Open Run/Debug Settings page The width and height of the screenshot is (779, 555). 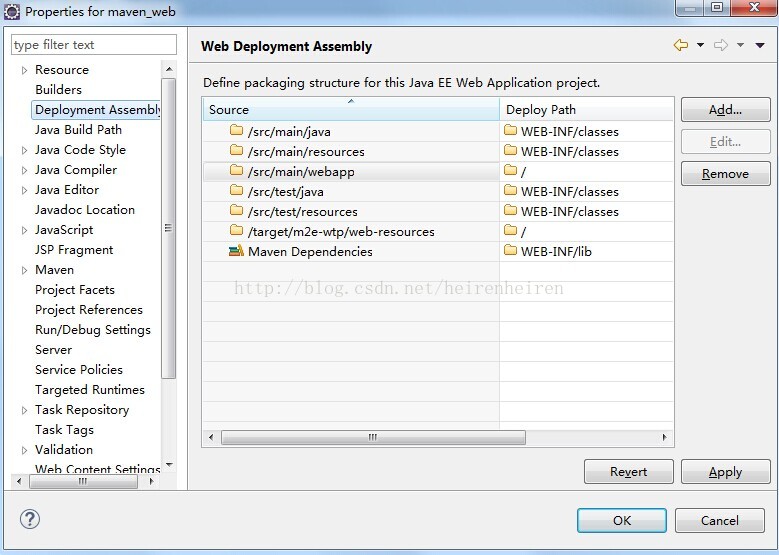92,330
